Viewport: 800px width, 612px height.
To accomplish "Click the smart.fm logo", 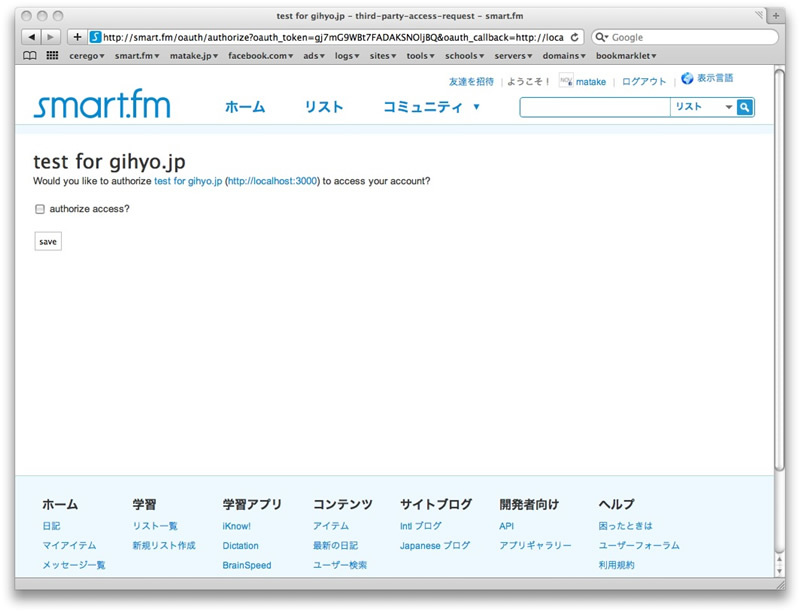I will (102, 104).
